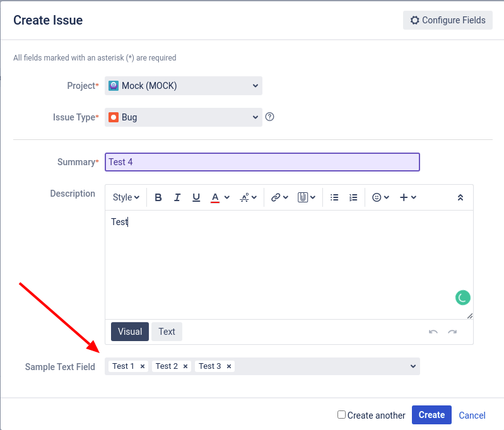504x430 pixels.
Task: Open the Project dropdown showing Mock (MOCK)
Action: click(x=184, y=86)
